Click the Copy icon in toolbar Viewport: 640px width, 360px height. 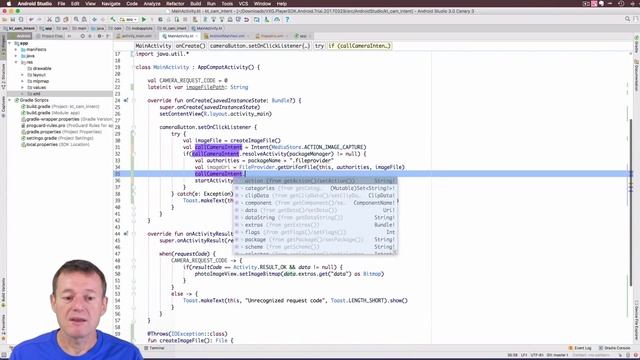click(58, 20)
